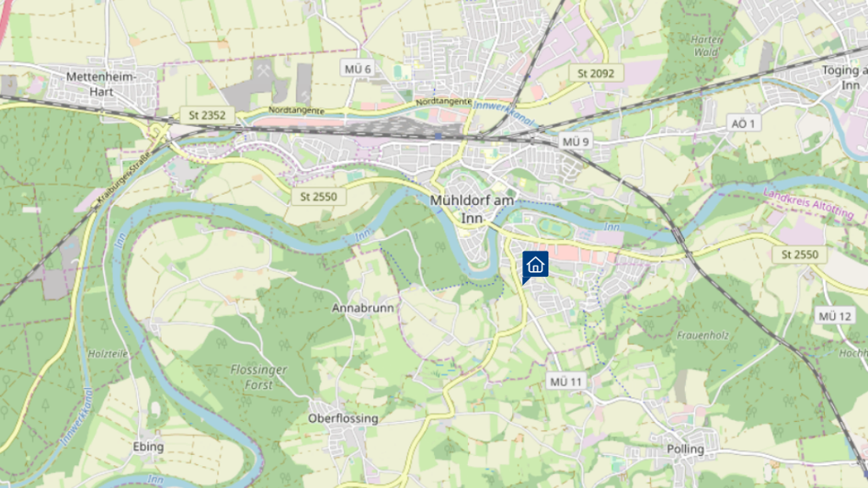Click the blue home marker icon
868x488 pixels.
tap(536, 265)
